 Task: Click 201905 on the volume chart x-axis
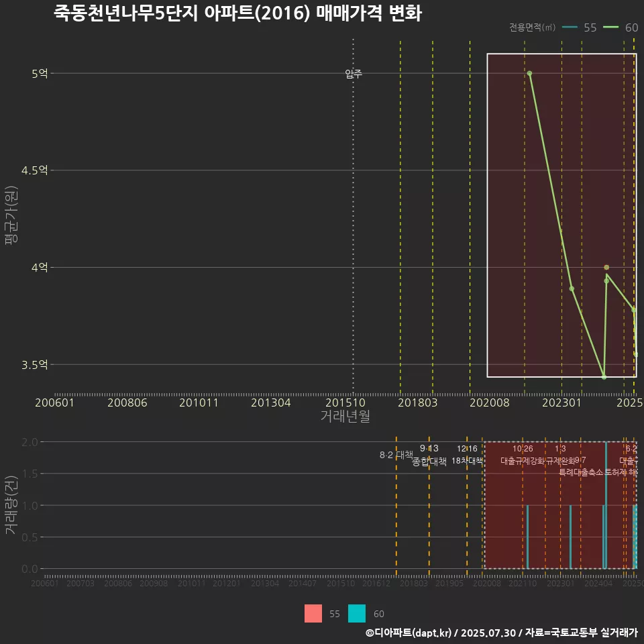tap(449, 583)
